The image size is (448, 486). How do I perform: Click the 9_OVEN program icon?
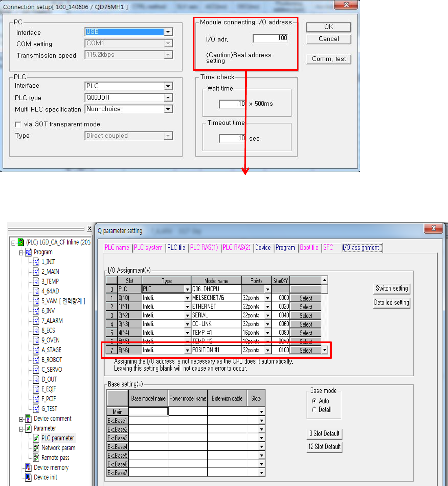pyautogui.click(x=36, y=340)
